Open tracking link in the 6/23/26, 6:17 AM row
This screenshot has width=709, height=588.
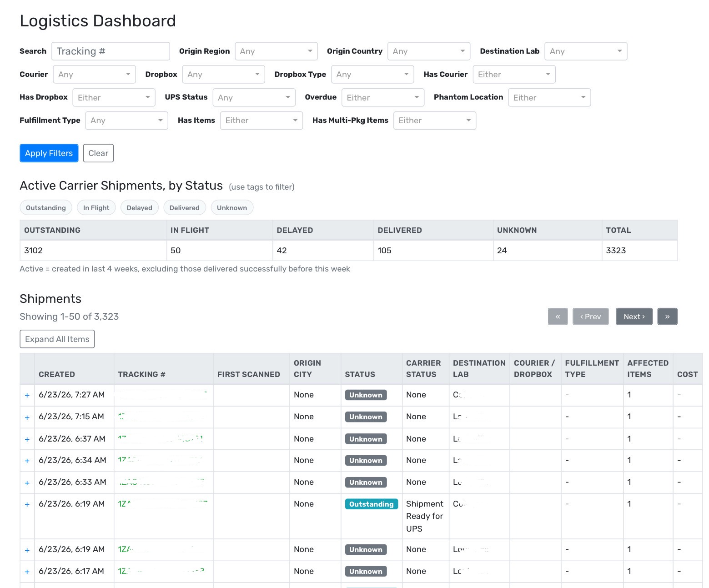pyautogui.click(x=161, y=571)
